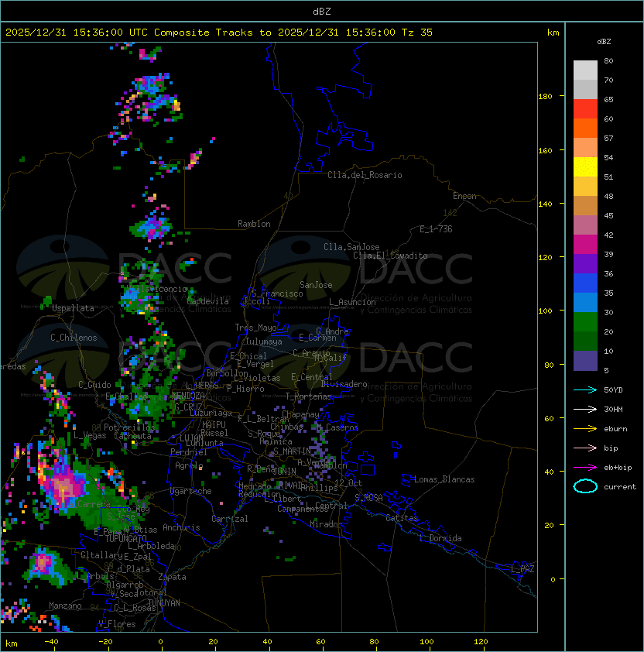
Task: Select the dark orange 60-57 dBZ swatch
Action: (x=585, y=128)
